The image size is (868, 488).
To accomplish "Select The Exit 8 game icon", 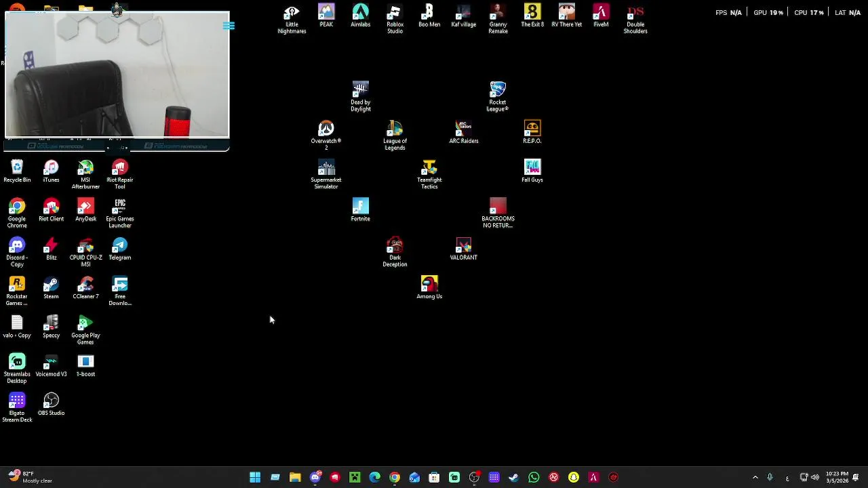I will point(532,16).
